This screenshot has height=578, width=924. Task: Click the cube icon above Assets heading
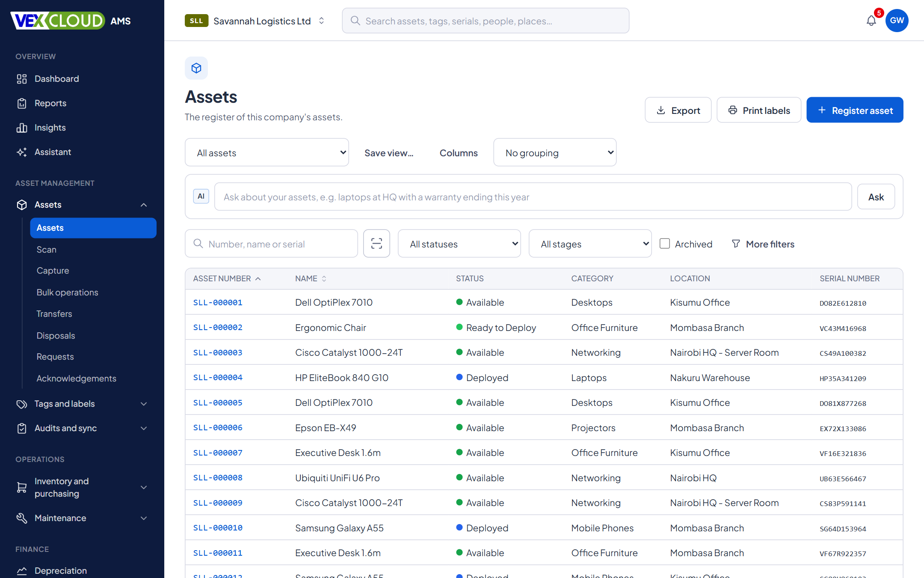pos(196,68)
